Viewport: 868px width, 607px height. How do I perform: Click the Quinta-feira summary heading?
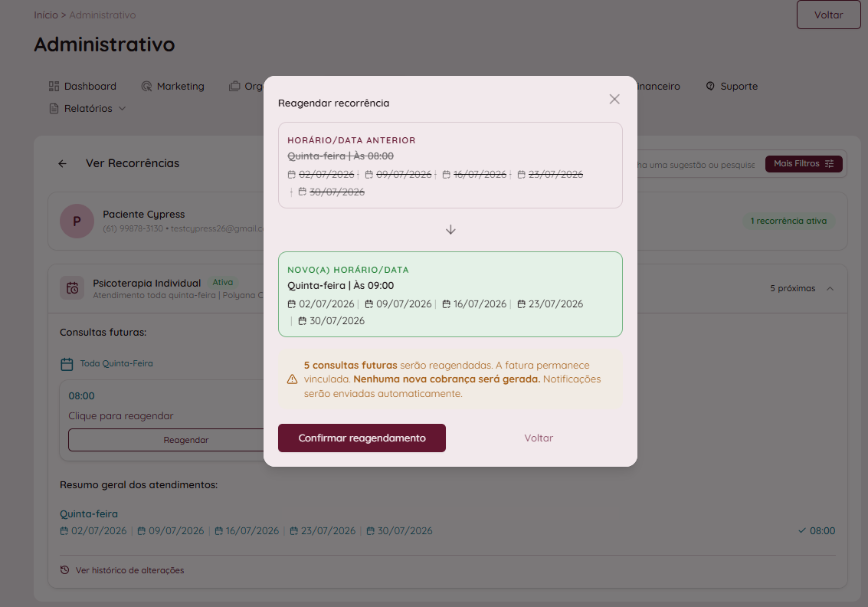[89, 514]
